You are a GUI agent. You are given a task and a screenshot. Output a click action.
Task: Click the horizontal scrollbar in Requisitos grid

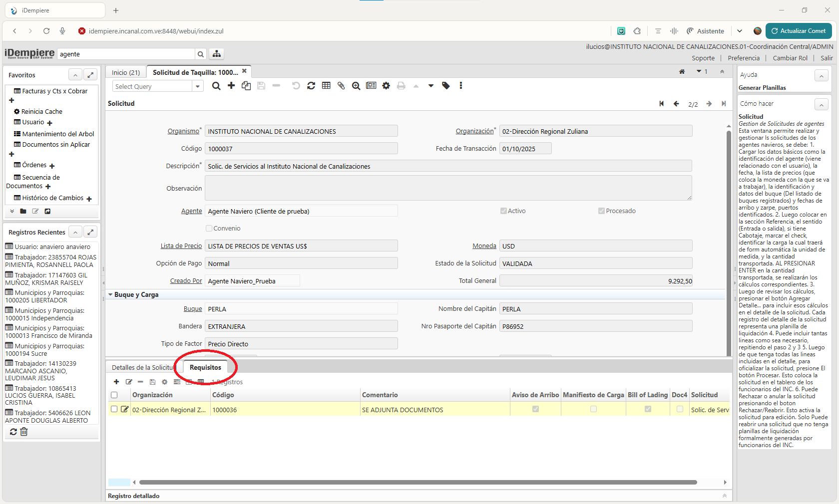pos(418,483)
